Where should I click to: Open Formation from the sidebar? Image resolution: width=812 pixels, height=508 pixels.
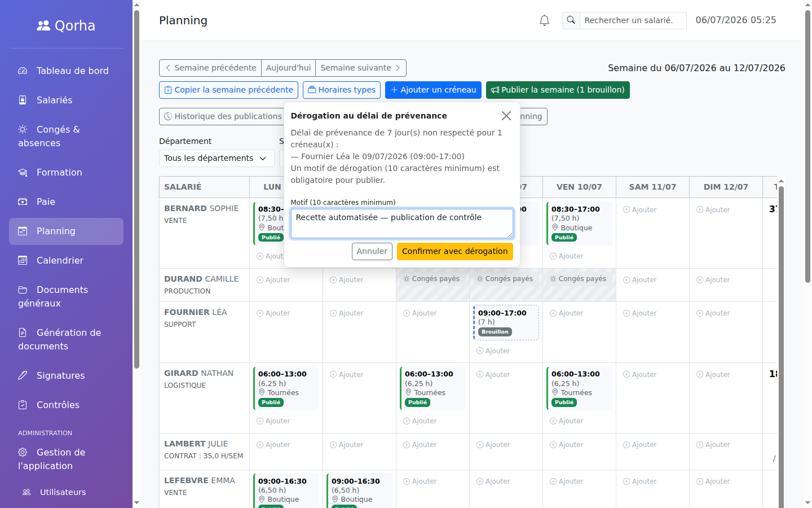[x=66, y=173]
